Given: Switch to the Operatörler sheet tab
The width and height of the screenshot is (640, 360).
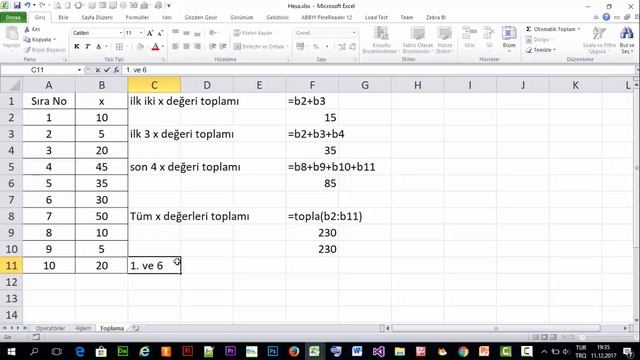Looking at the screenshot, I should 50,328.
